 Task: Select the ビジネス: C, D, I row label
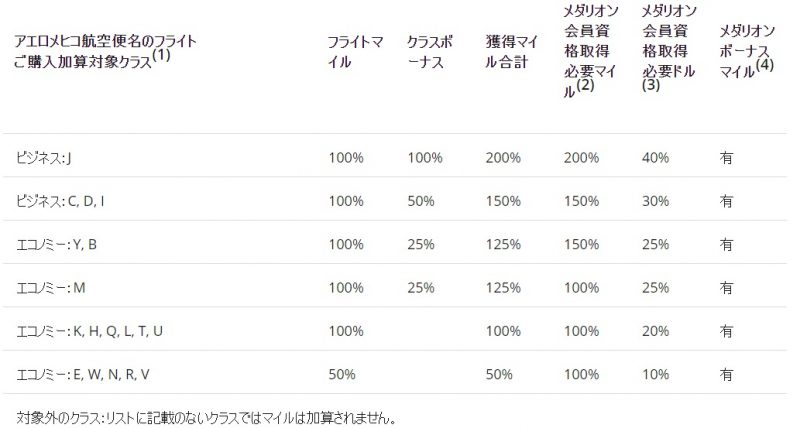(60, 201)
